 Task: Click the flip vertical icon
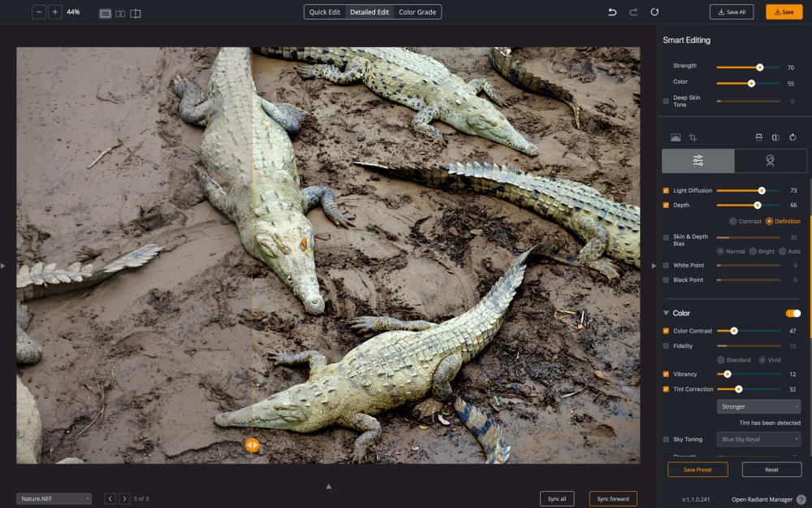point(758,137)
